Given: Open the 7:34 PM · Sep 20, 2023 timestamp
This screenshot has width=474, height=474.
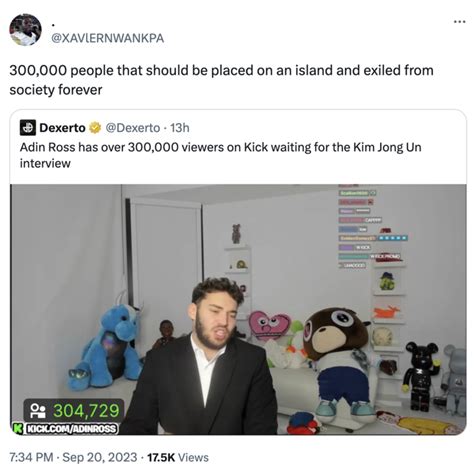Looking at the screenshot, I should click(x=73, y=457).
